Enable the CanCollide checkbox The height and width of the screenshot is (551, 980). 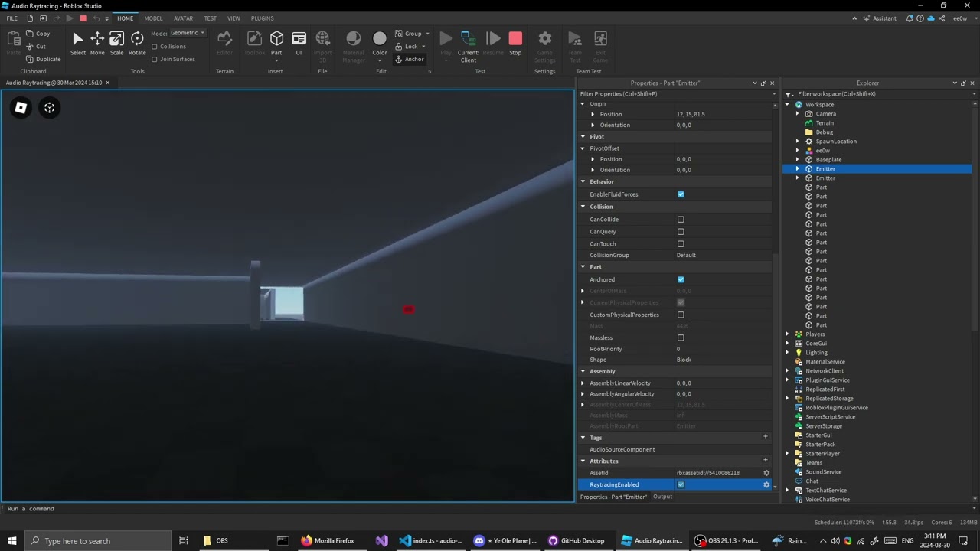[x=681, y=220]
